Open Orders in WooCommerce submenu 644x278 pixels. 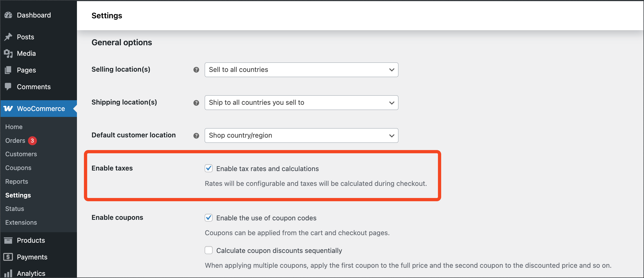pyautogui.click(x=15, y=141)
